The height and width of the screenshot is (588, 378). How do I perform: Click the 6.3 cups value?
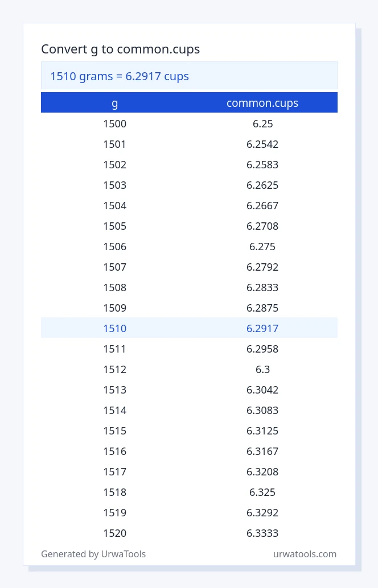coord(263,370)
